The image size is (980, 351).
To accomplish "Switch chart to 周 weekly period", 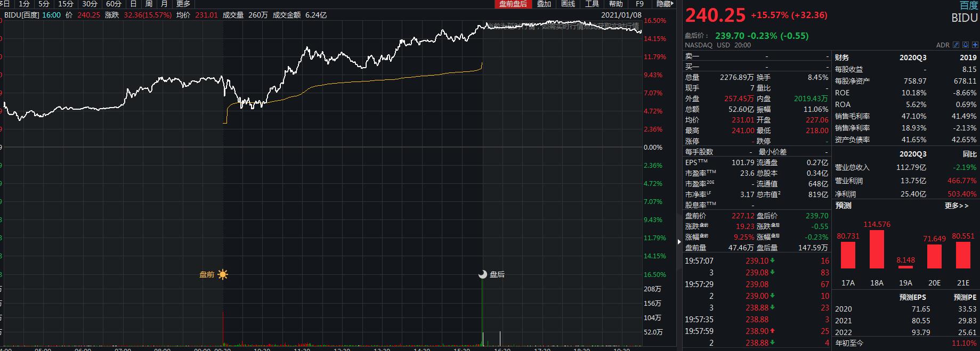I will (x=149, y=4).
